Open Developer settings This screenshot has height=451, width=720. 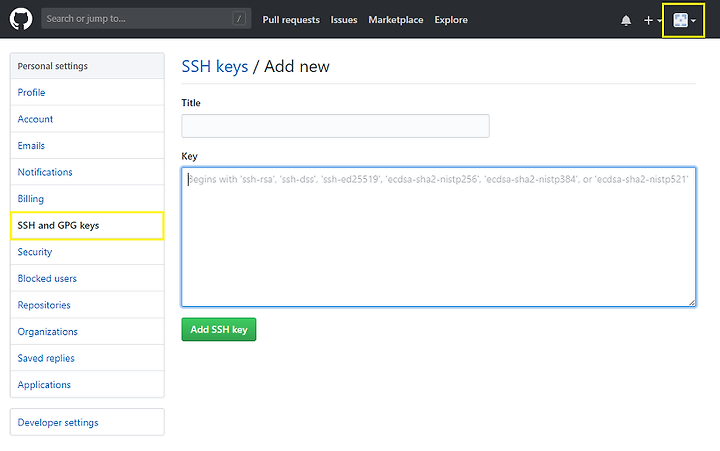point(87,422)
